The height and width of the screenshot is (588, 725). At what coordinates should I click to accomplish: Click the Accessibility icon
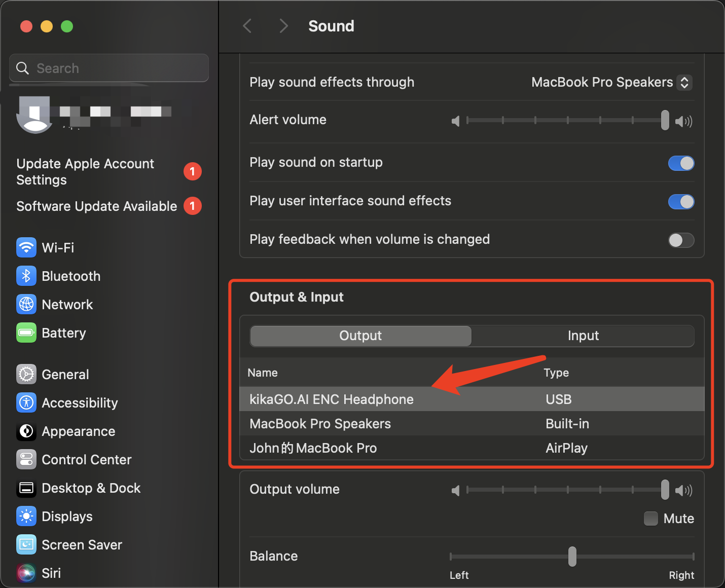[26, 403]
